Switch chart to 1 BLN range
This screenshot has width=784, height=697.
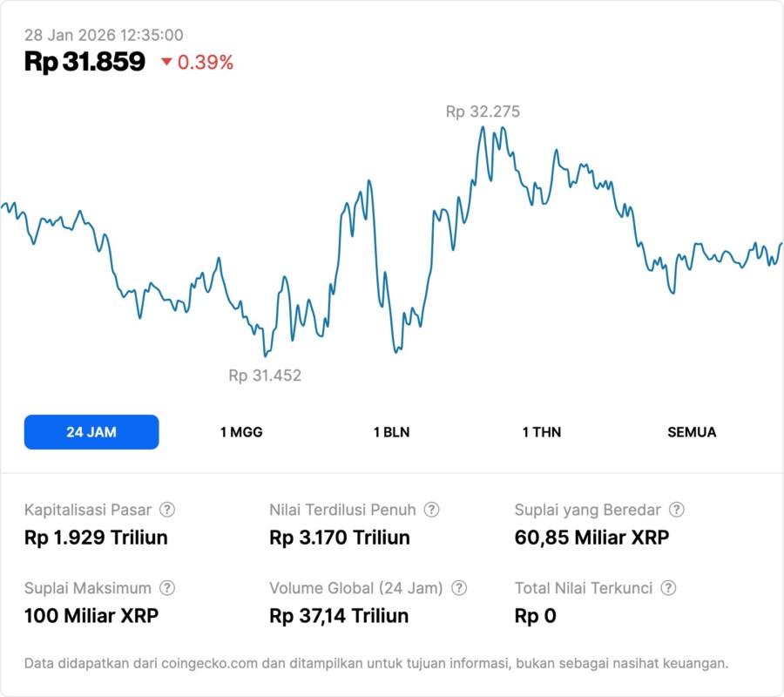point(391,432)
